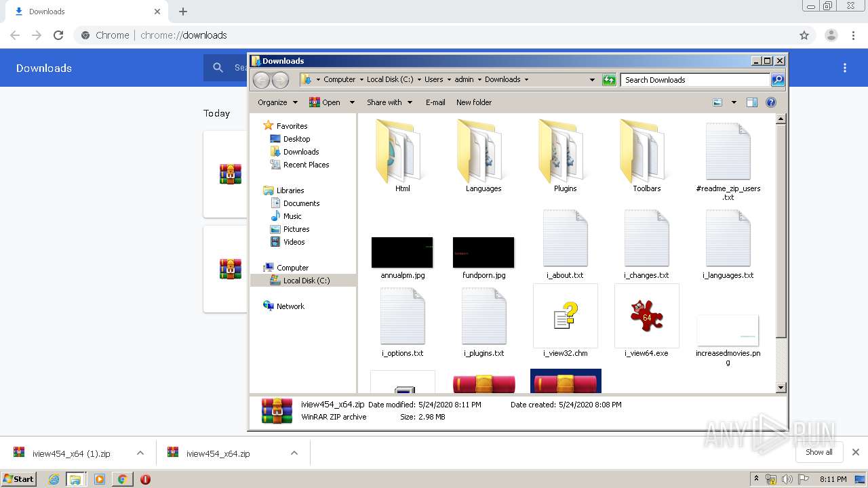The height and width of the screenshot is (488, 868).
Task: Click the Explorer Forward navigation button
Action: (x=280, y=80)
